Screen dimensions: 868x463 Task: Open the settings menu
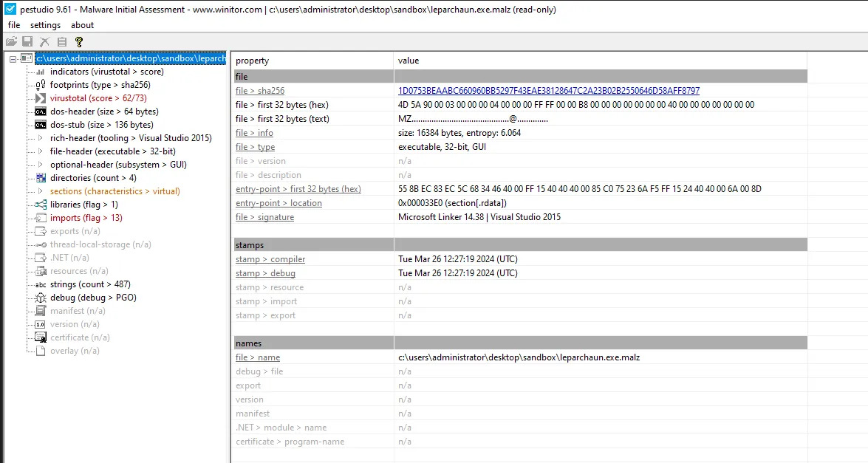pos(44,25)
